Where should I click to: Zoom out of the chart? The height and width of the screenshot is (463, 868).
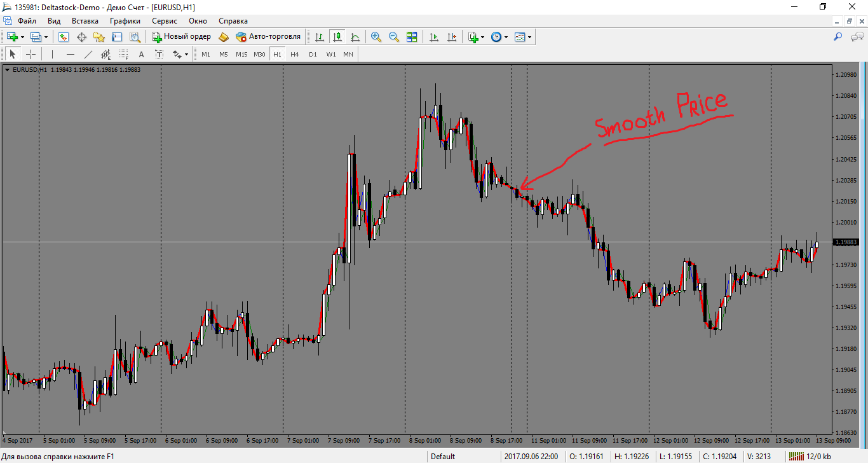click(x=394, y=37)
